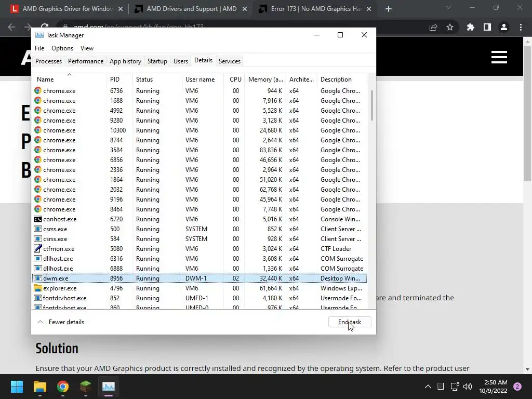Switch to the Performance tab
532x399 pixels.
[86, 61]
